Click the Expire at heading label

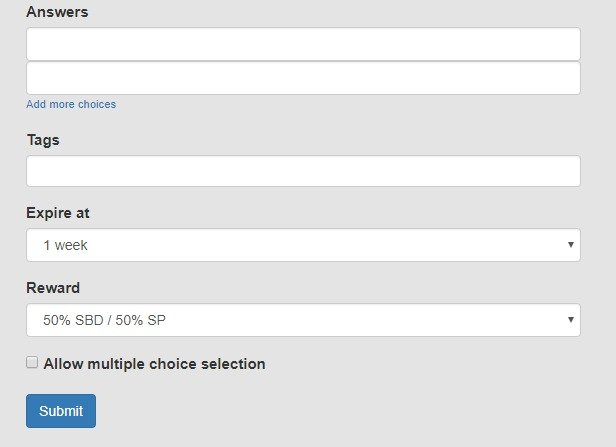point(58,213)
